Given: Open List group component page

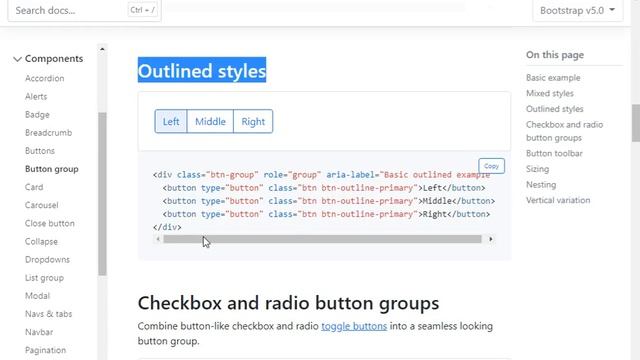Looking at the screenshot, I should (x=44, y=278).
